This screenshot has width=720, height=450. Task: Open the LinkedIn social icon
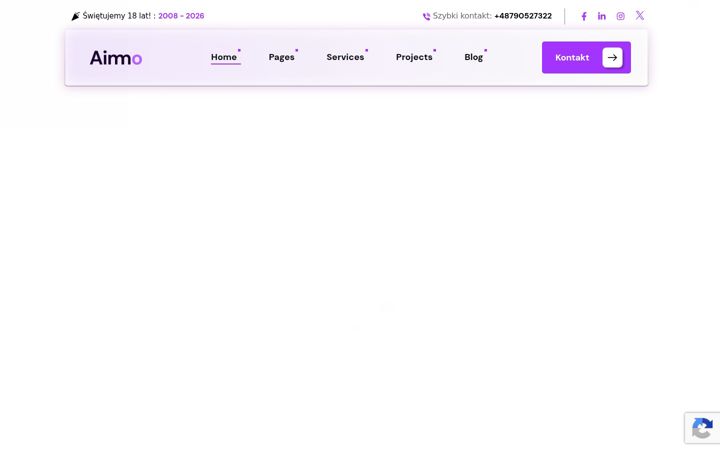click(602, 17)
